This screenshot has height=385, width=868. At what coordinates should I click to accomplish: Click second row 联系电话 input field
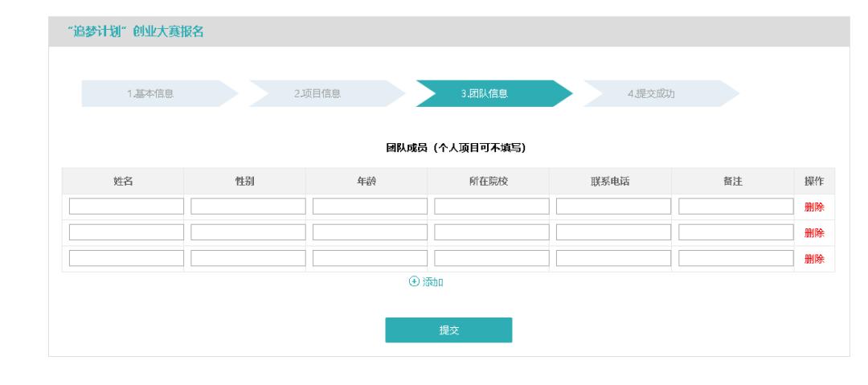point(613,232)
